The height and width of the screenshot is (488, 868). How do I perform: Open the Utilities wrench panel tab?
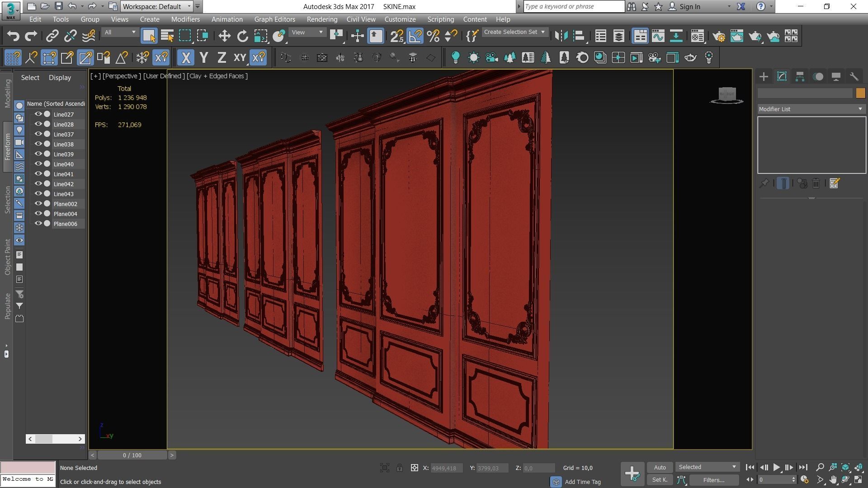(x=854, y=76)
